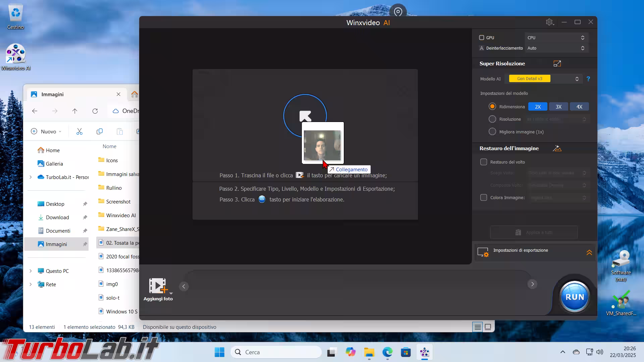644x362 pixels.
Task: Click the Restauro dell'immagine panel icon
Action: [557, 148]
